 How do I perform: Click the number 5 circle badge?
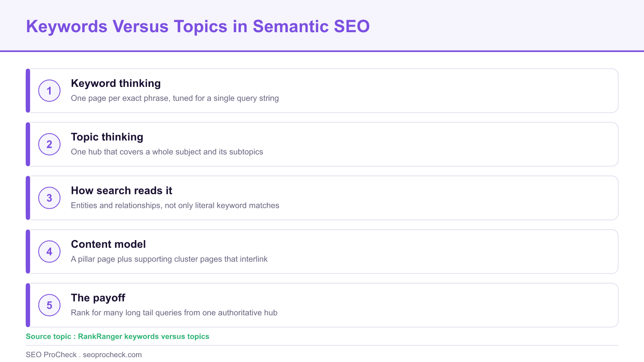coord(50,305)
